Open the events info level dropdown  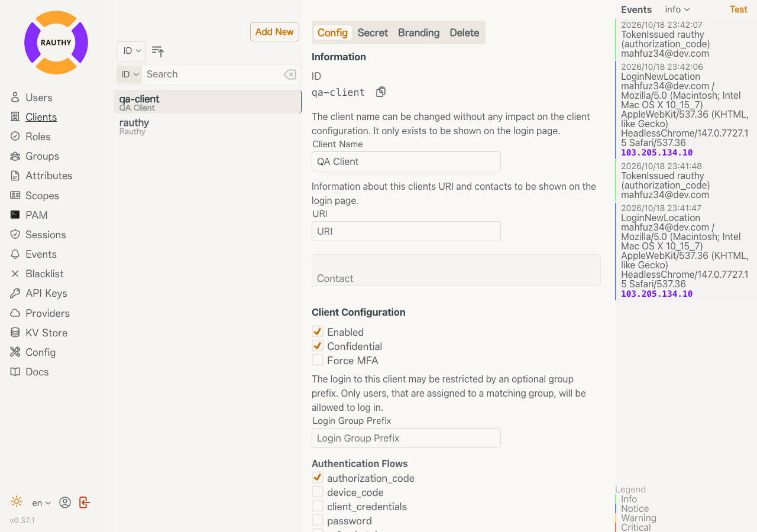coord(677,9)
